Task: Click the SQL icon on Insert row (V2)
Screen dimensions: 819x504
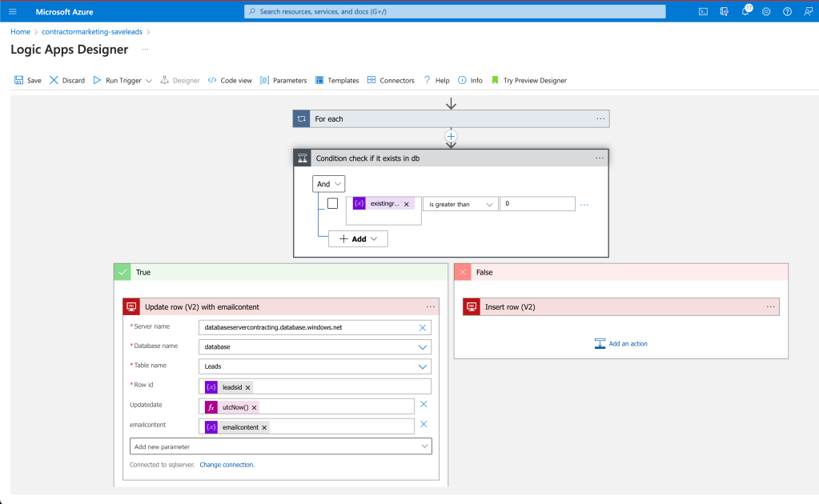Action: click(x=472, y=306)
